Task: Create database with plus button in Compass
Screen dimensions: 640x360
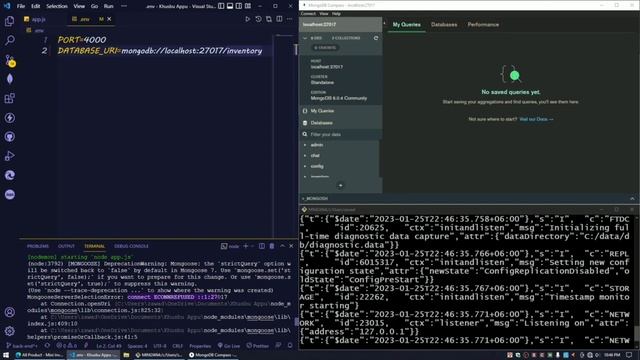Action: tap(340, 185)
